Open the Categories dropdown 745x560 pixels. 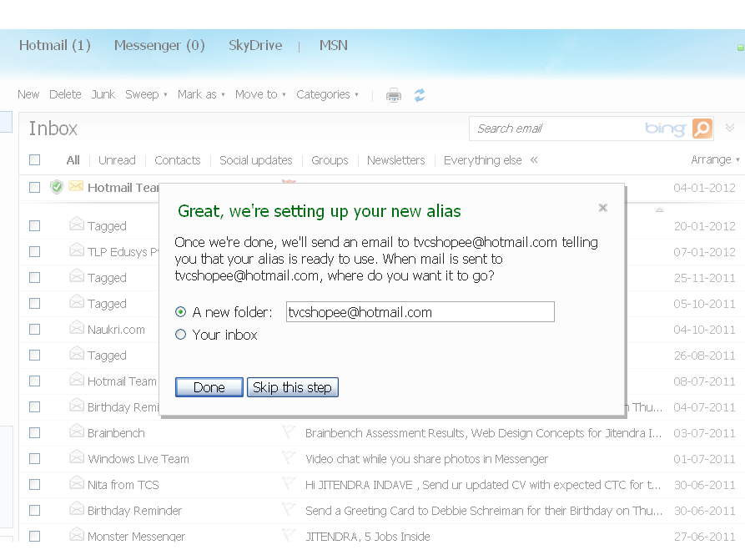[327, 94]
